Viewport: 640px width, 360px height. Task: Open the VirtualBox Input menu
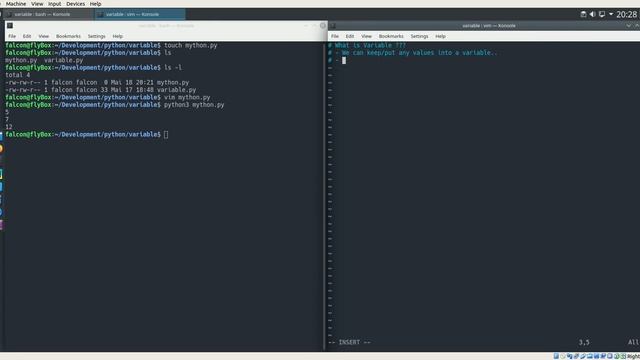pos(55,4)
